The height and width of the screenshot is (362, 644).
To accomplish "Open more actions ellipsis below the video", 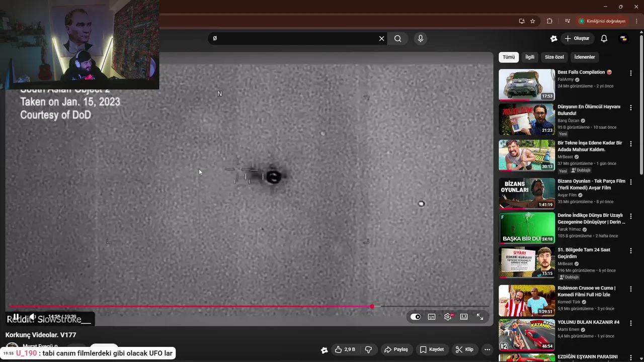I will [487, 349].
